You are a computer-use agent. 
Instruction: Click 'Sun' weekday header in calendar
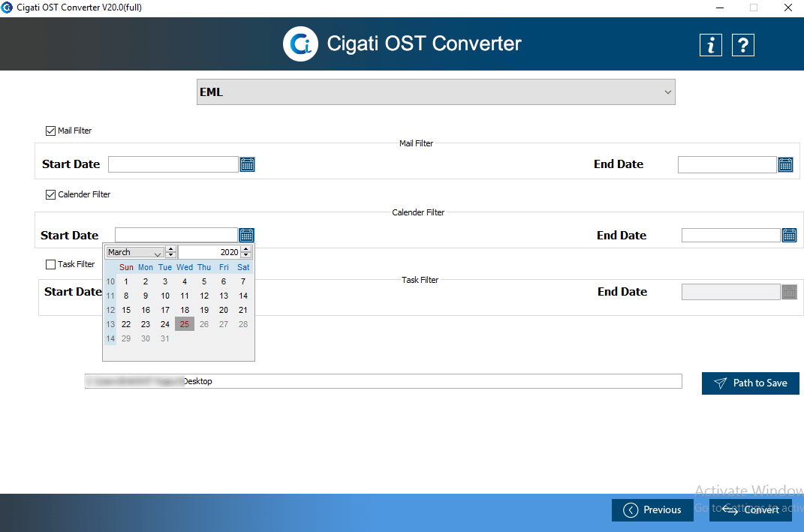pyautogui.click(x=126, y=268)
